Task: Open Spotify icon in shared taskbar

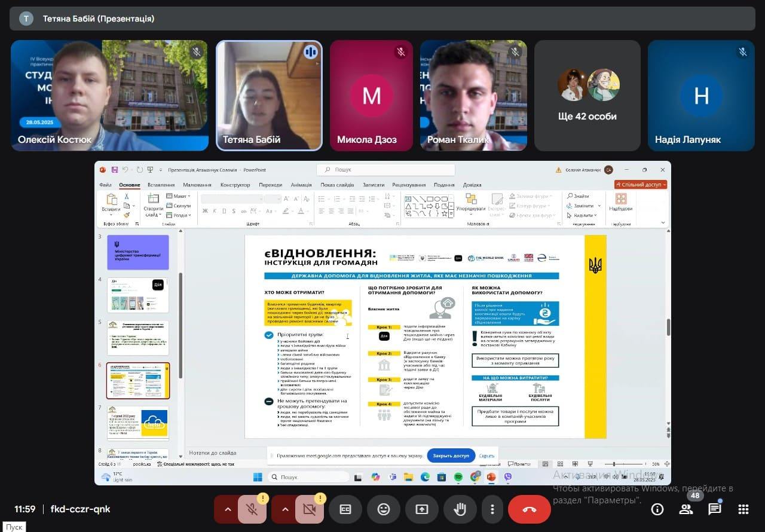Action: click(458, 477)
